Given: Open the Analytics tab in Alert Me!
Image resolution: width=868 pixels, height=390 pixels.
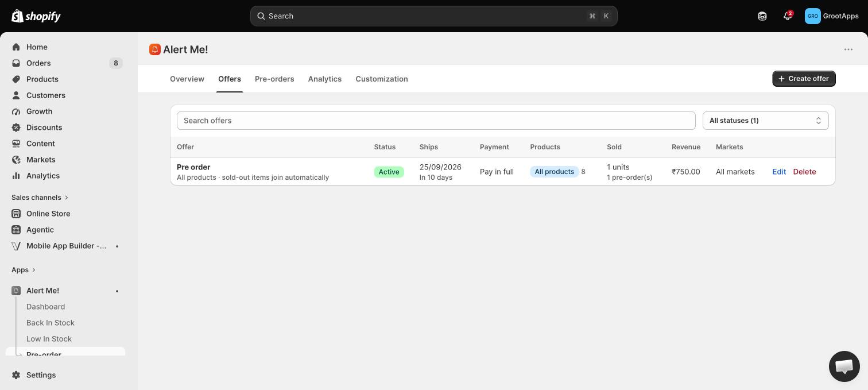Looking at the screenshot, I should (x=325, y=79).
